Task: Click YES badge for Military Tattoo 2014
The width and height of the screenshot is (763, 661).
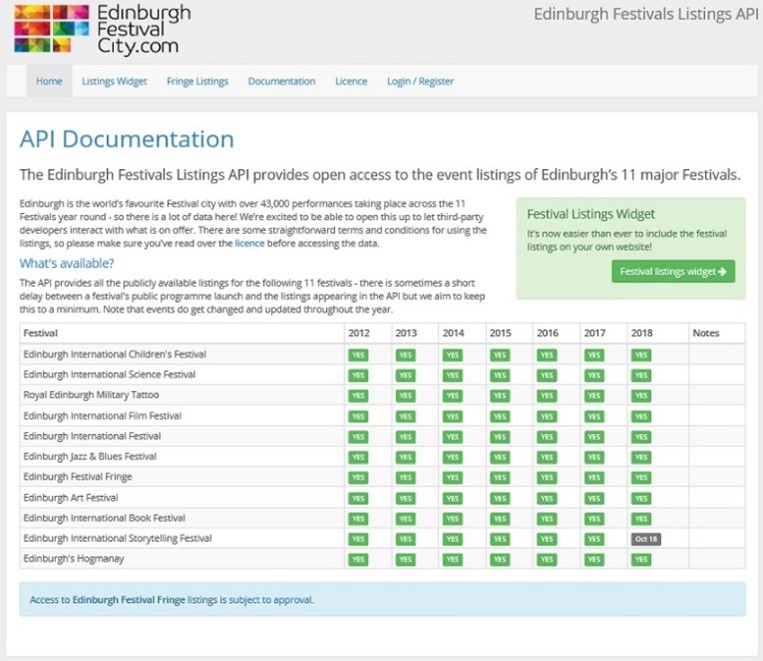Action: tap(453, 396)
